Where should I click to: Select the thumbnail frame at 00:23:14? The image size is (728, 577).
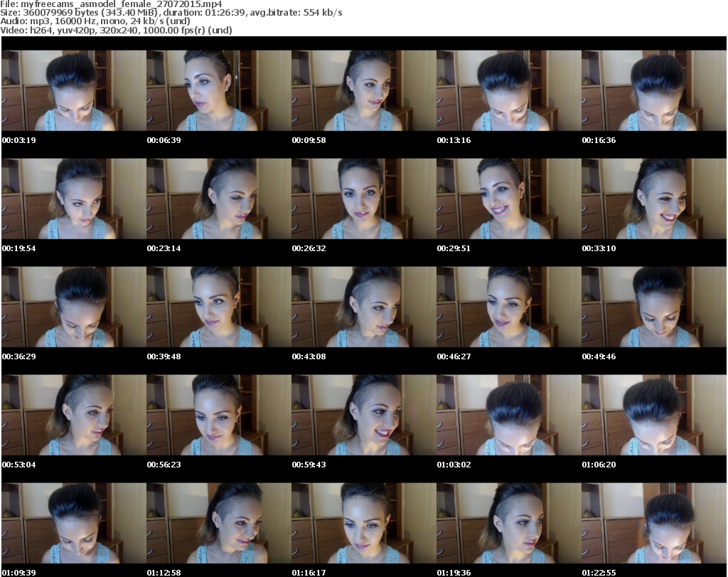click(219, 198)
